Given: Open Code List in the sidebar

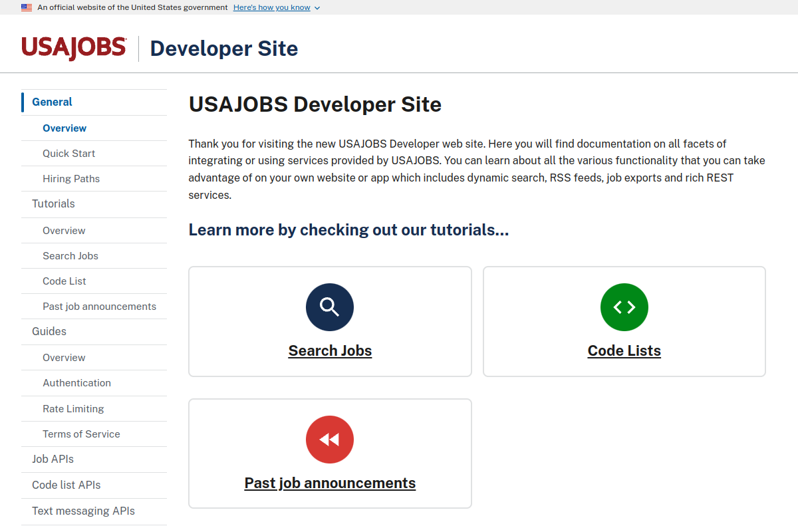Looking at the screenshot, I should (x=94, y=281).
